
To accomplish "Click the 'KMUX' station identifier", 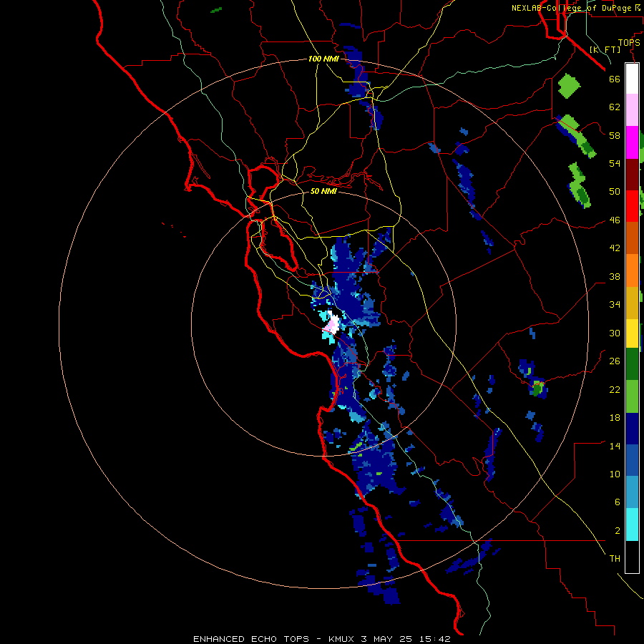I will click(x=342, y=639).
